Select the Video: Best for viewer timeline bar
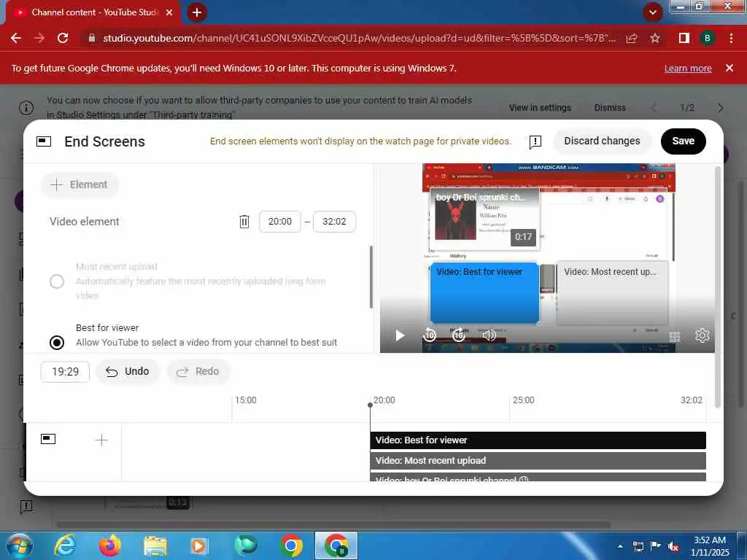 pos(538,440)
